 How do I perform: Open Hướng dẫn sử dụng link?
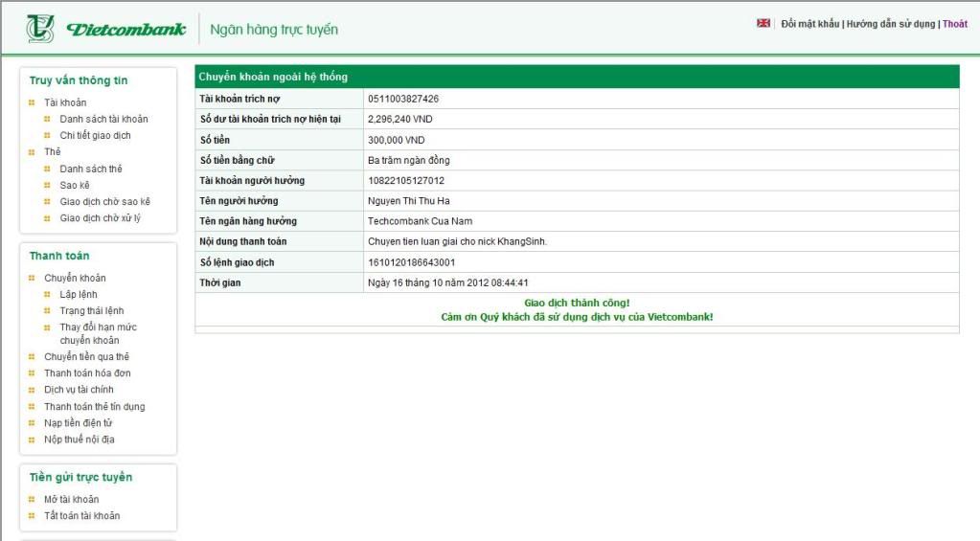coord(891,24)
